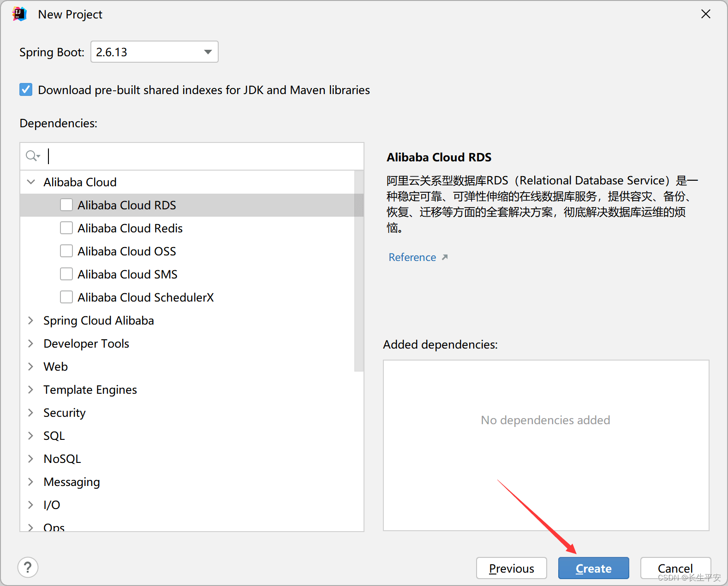Cancel the new project wizard
Viewport: 728px width, 586px height.
tap(675, 568)
